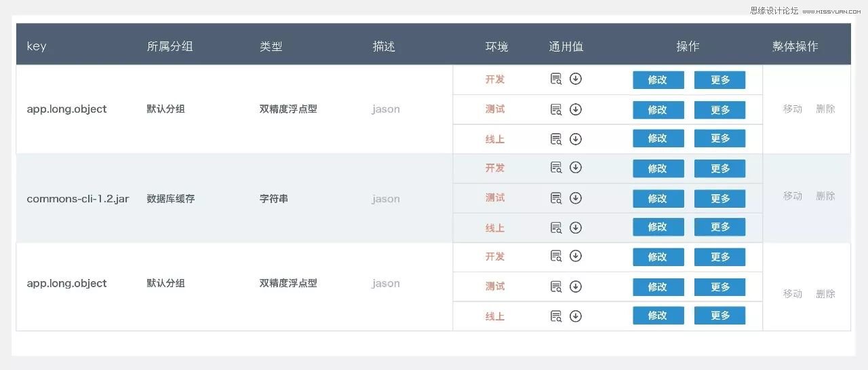The height and width of the screenshot is (370, 868).
Task: Click download icon in commons-cli 测试 row
Action: (576, 198)
